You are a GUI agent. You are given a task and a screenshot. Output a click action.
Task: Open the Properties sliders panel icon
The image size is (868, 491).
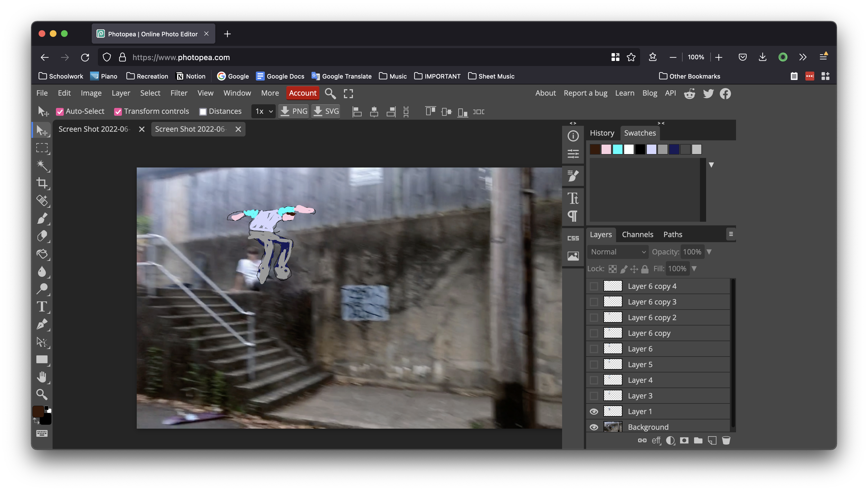click(x=573, y=154)
